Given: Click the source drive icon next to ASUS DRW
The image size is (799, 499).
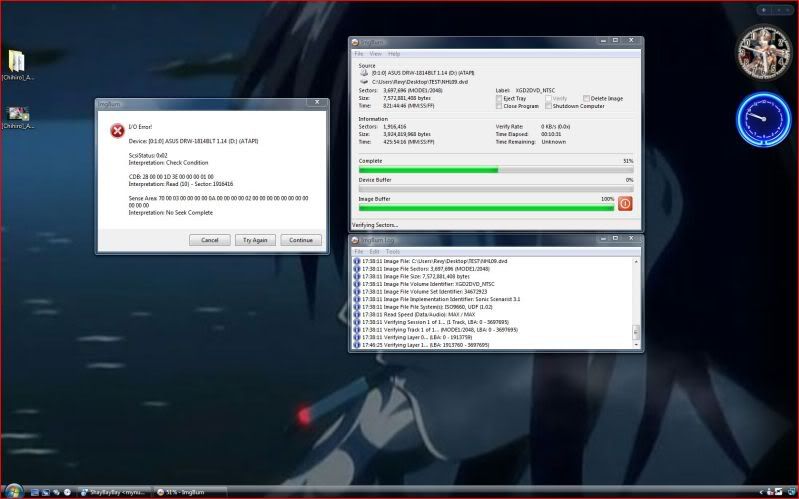Looking at the screenshot, I should coord(364,73).
